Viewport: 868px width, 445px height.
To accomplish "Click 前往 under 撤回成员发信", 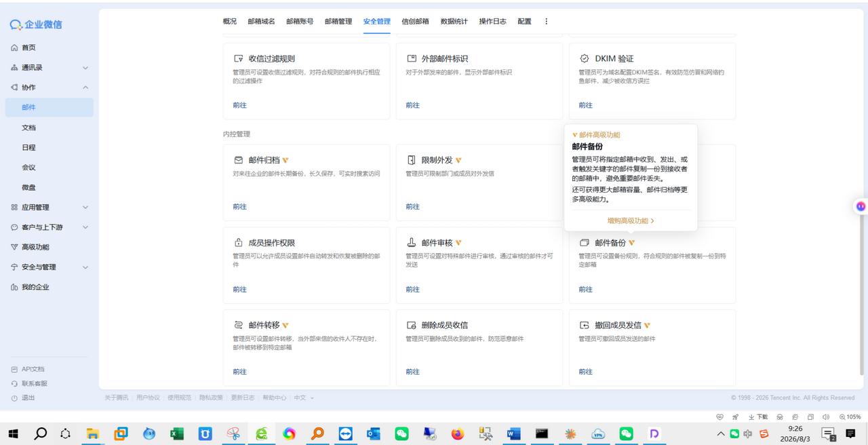I will tap(585, 372).
